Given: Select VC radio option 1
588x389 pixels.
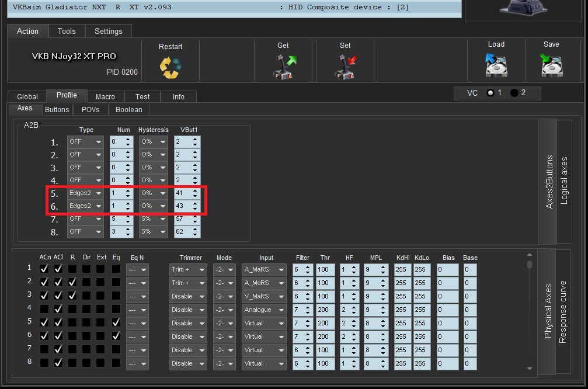Looking at the screenshot, I should coord(490,93).
